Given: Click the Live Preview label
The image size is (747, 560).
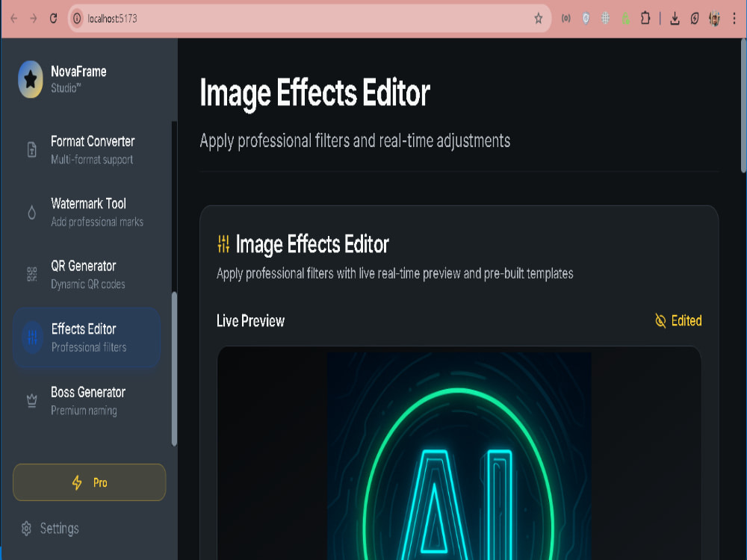Looking at the screenshot, I should [250, 320].
